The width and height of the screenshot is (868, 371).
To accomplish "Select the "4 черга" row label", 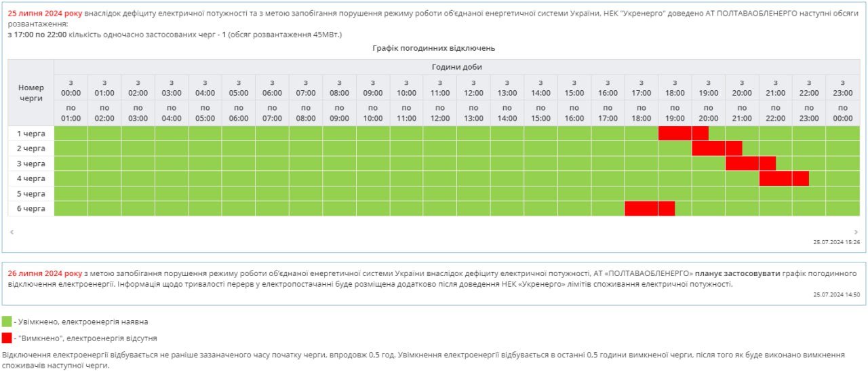I will [x=31, y=178].
